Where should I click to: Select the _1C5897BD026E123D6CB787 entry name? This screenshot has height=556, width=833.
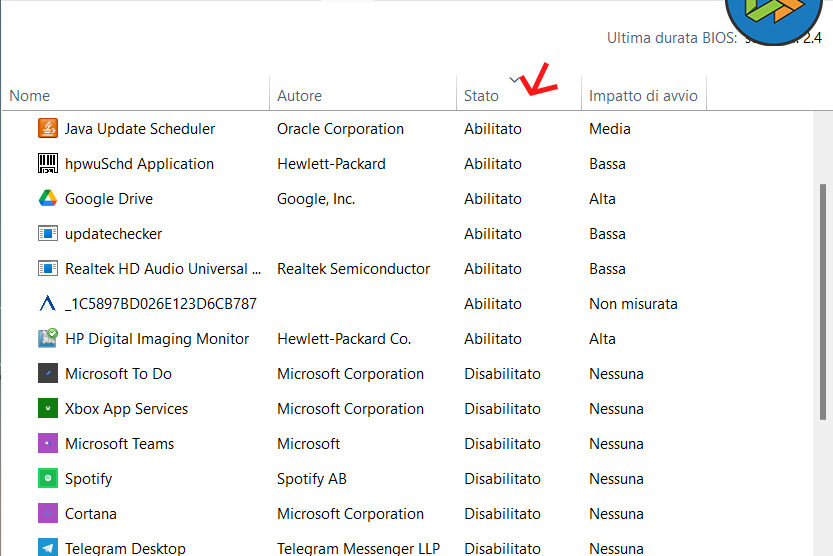click(x=160, y=304)
